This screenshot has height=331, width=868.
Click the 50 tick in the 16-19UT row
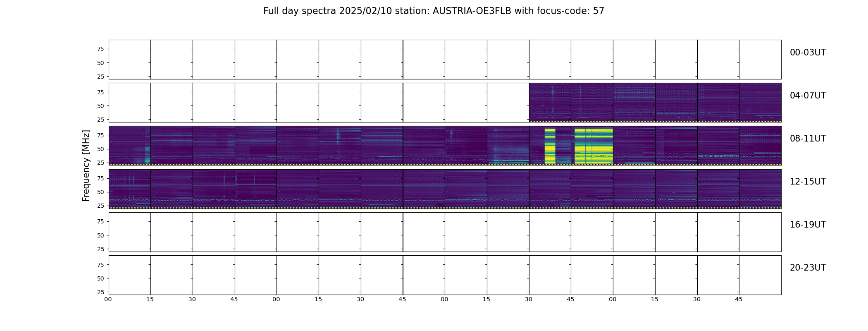coord(100,235)
